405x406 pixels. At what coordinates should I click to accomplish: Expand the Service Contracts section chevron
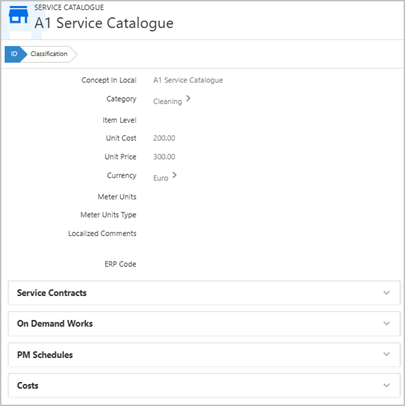click(x=386, y=293)
